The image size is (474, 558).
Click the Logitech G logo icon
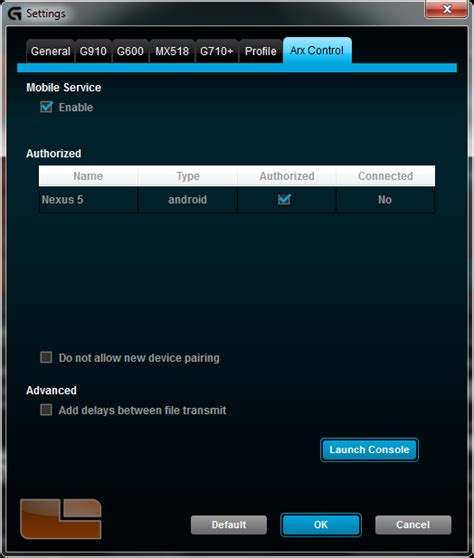click(x=15, y=14)
